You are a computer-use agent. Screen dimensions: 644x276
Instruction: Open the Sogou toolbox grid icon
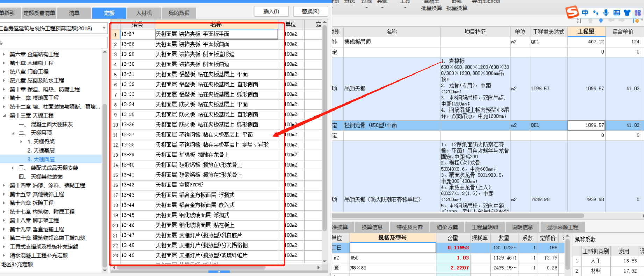(638, 13)
